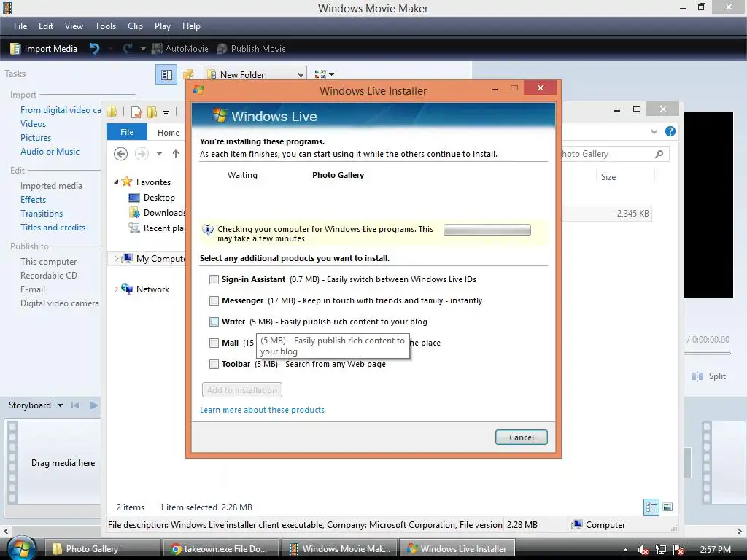
Task: Click the Size column header in Explorer
Action: point(608,177)
